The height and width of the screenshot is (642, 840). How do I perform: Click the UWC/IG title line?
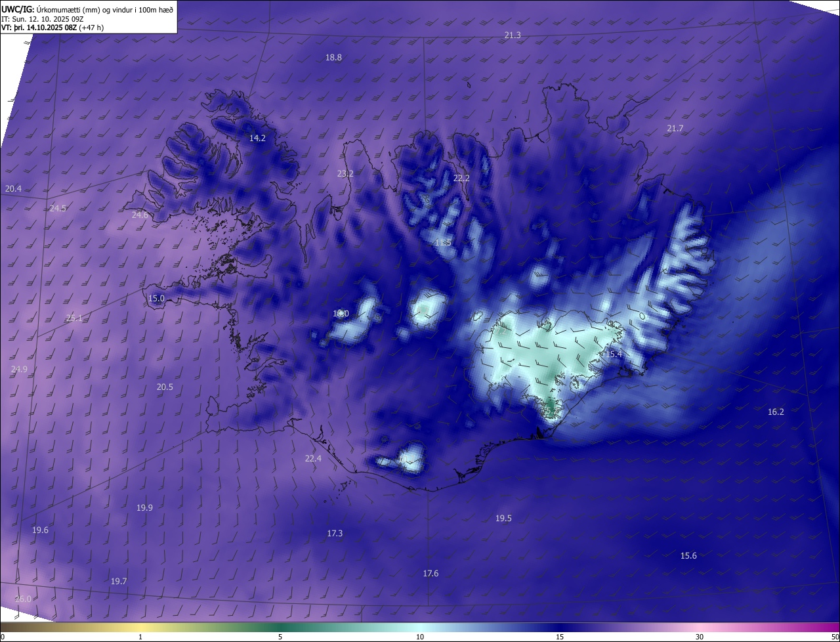pos(88,10)
